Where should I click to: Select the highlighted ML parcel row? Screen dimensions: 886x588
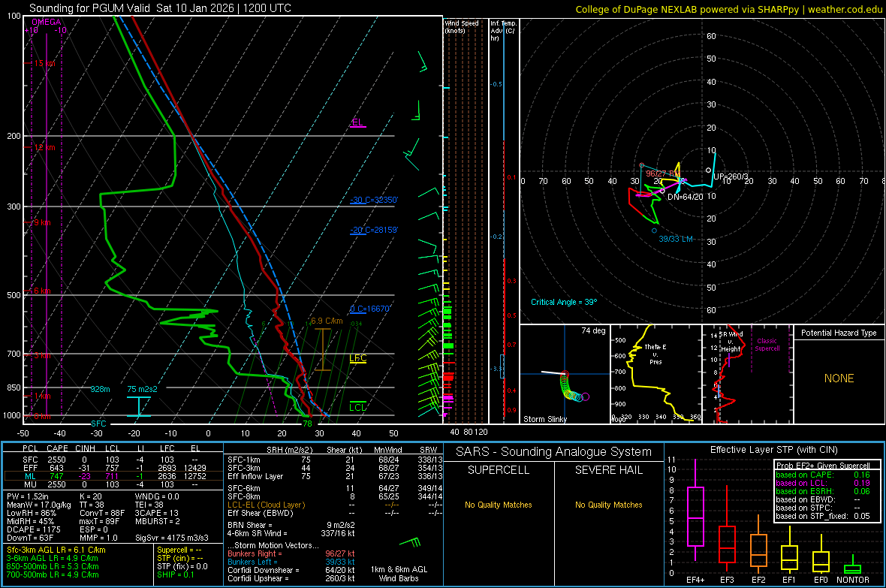[113, 476]
